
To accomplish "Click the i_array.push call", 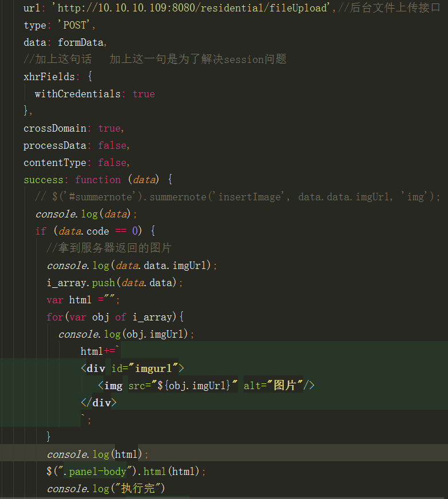I will tap(114, 283).
